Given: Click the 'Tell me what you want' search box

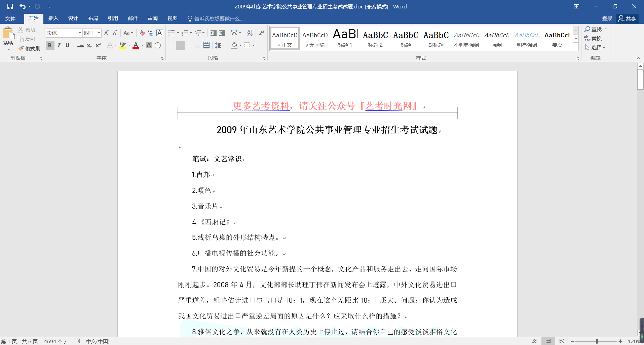Looking at the screenshot, I should 219,18.
